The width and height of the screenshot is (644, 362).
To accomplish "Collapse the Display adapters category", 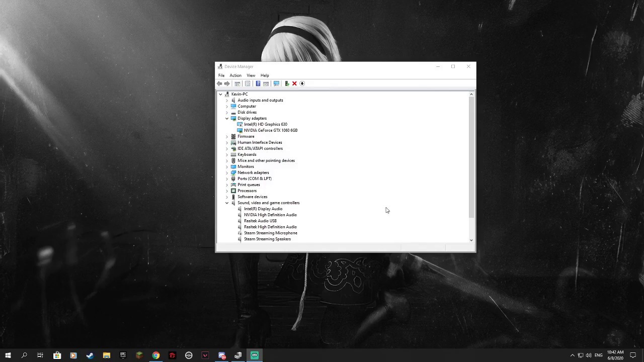I will tap(226, 118).
